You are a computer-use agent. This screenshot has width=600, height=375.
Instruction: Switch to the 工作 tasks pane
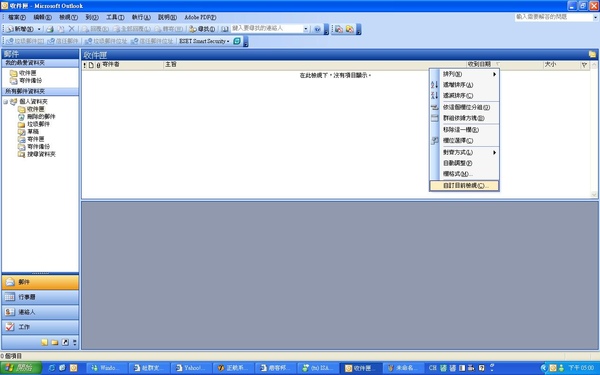40,327
